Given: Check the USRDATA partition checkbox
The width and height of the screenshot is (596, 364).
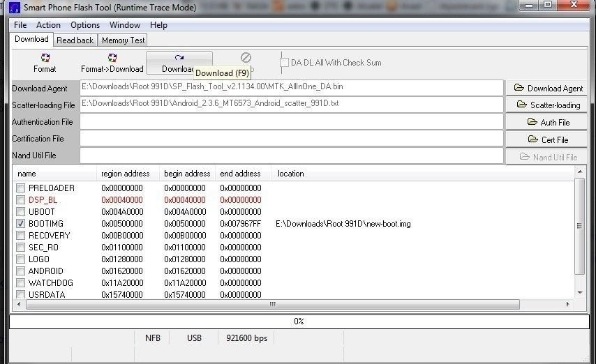Looking at the screenshot, I should click(x=20, y=294).
